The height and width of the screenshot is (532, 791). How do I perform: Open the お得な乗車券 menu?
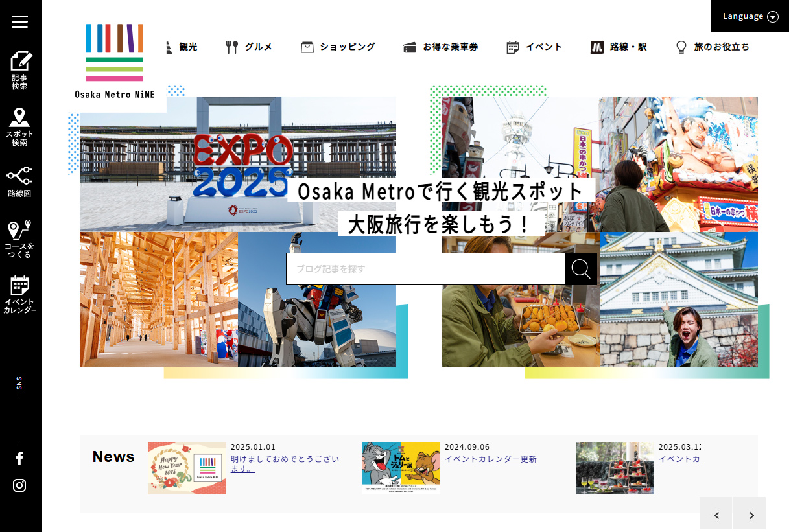(440, 47)
